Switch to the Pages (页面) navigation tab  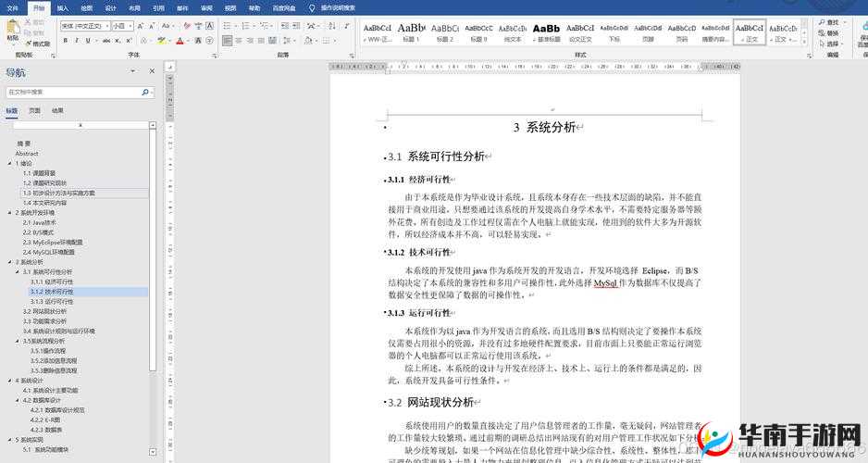(x=34, y=110)
